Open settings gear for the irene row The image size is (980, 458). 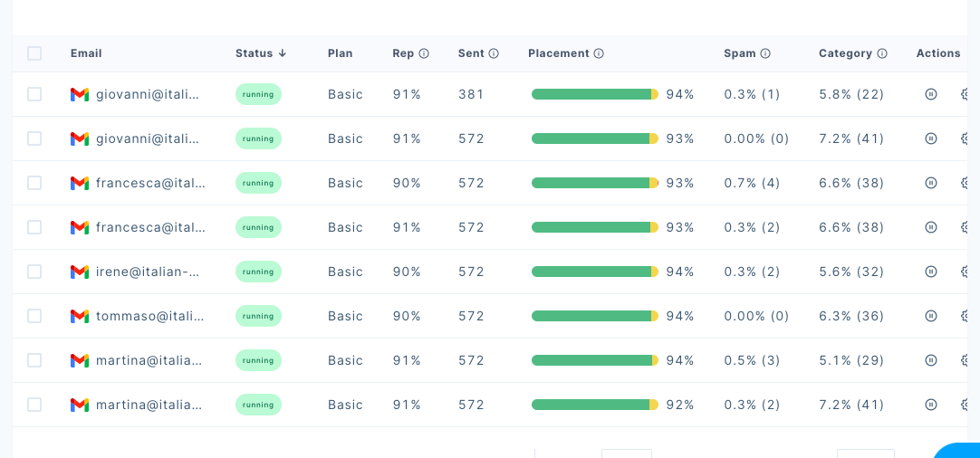click(966, 272)
